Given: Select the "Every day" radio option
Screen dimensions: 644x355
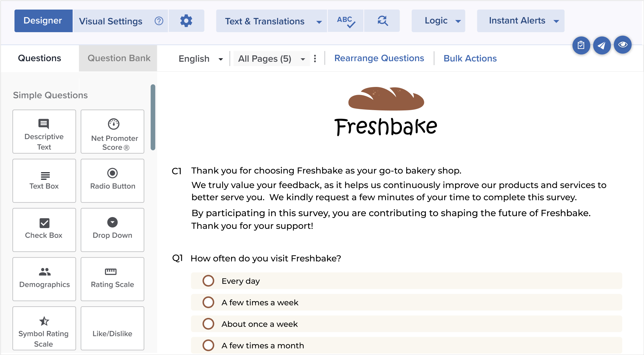Looking at the screenshot, I should pyautogui.click(x=208, y=281).
